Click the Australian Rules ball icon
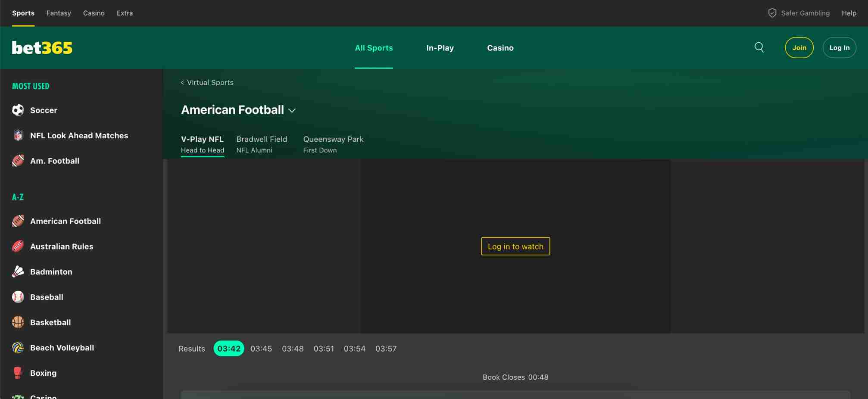The height and width of the screenshot is (399, 868). [18, 246]
